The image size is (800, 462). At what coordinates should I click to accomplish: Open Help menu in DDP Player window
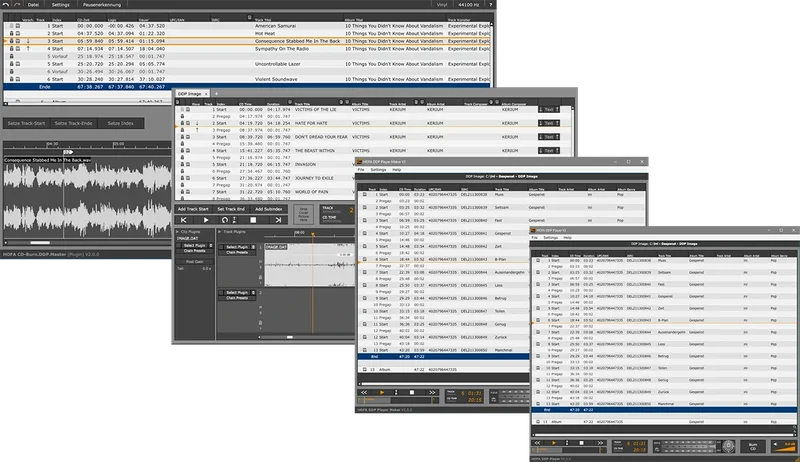(567, 238)
